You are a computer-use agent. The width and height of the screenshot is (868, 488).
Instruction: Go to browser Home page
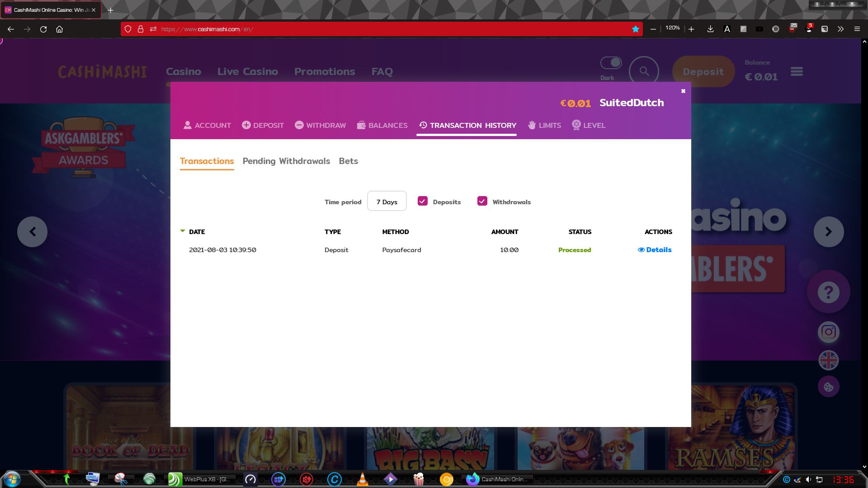[x=59, y=29]
